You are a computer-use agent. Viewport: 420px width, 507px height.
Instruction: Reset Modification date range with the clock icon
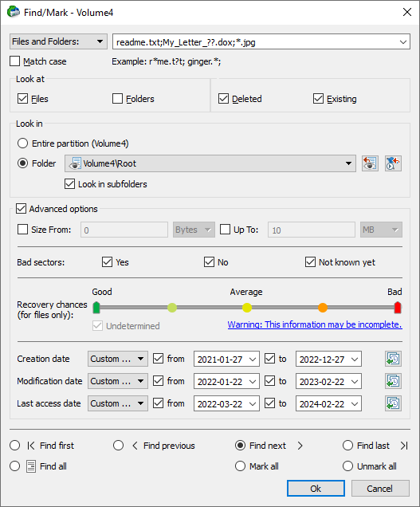point(393,381)
